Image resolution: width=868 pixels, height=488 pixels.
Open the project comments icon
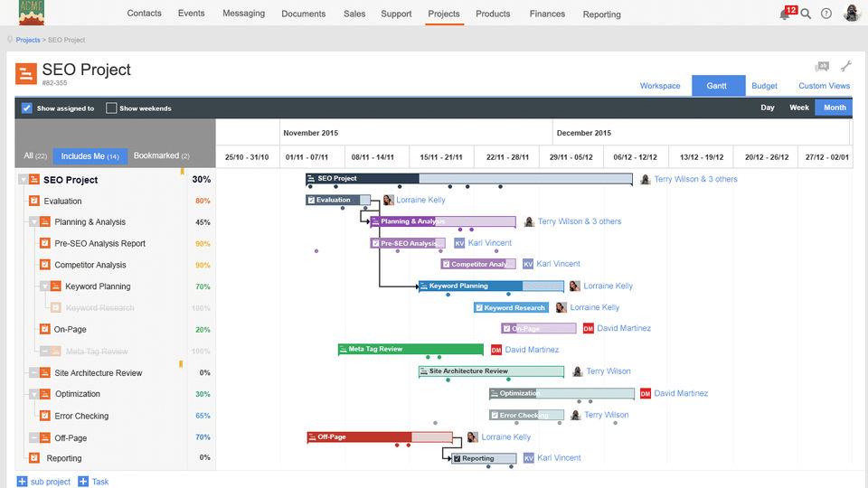click(822, 67)
